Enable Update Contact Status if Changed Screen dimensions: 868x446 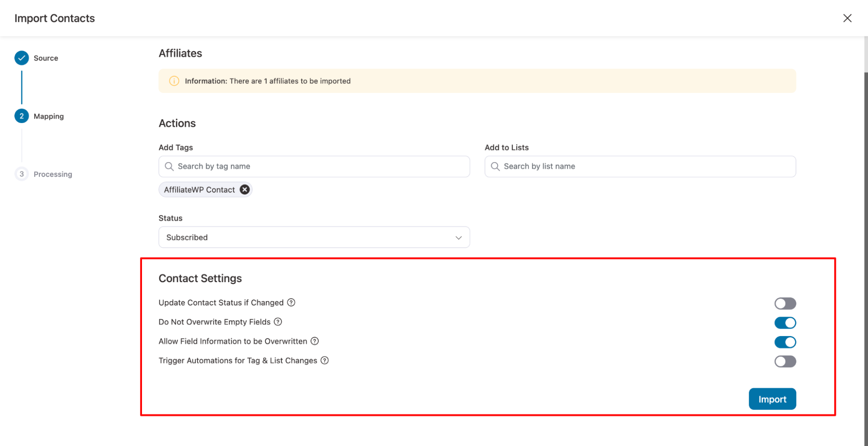click(785, 303)
